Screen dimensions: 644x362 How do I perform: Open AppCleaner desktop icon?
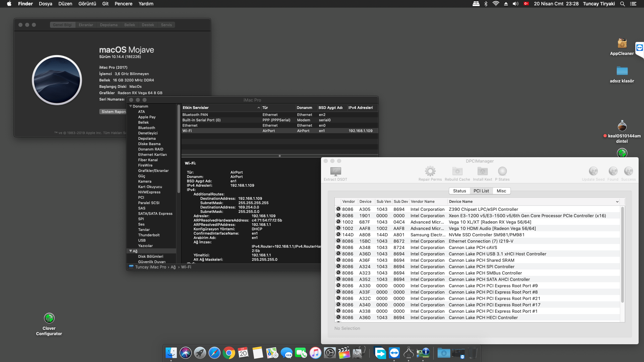622,44
